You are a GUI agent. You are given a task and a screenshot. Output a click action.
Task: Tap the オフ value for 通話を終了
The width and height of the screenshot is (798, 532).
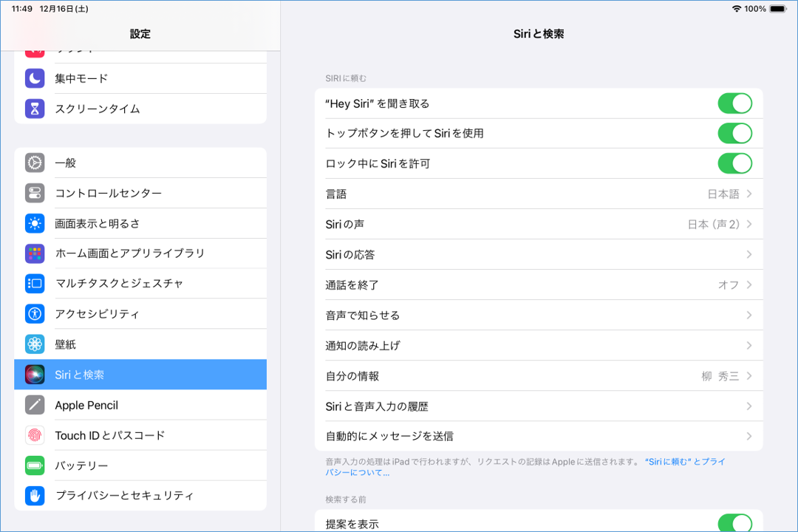[x=729, y=284]
